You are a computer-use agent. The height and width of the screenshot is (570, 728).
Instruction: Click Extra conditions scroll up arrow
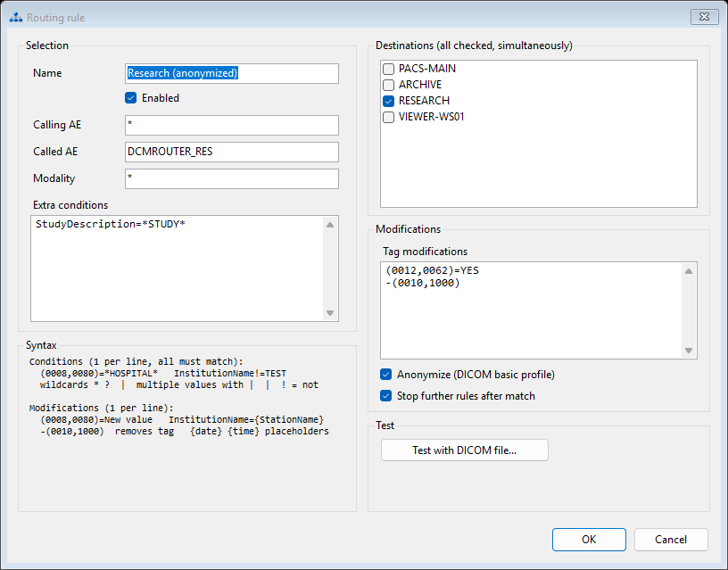(330, 225)
